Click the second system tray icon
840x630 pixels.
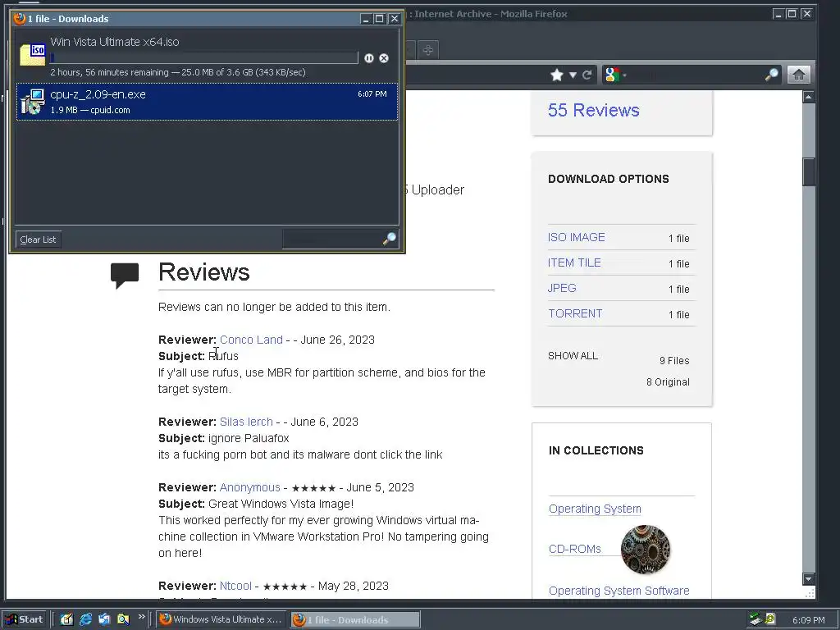[769, 619]
